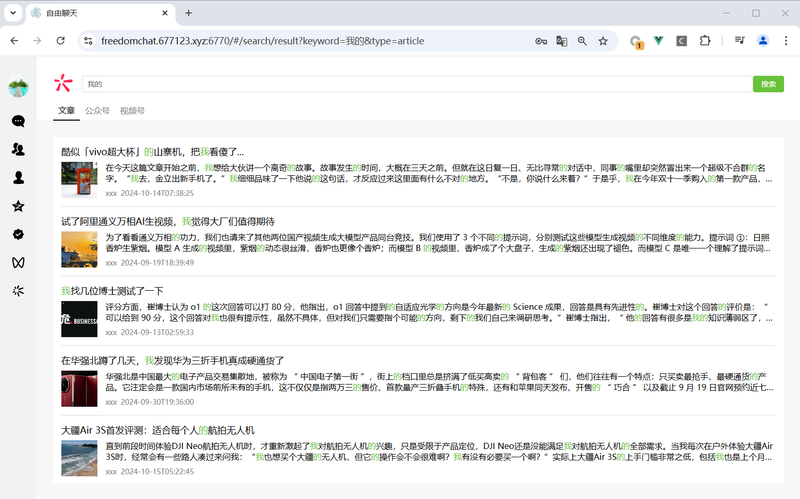
Task: Click the excerpt starting 在今天这篇文章开始之前
Action: [439, 173]
